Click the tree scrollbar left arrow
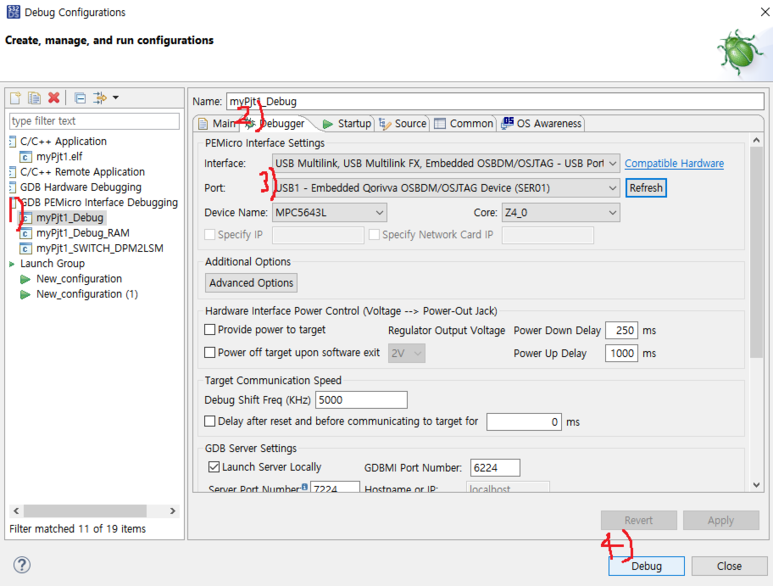This screenshot has height=586, width=773. tap(16, 511)
